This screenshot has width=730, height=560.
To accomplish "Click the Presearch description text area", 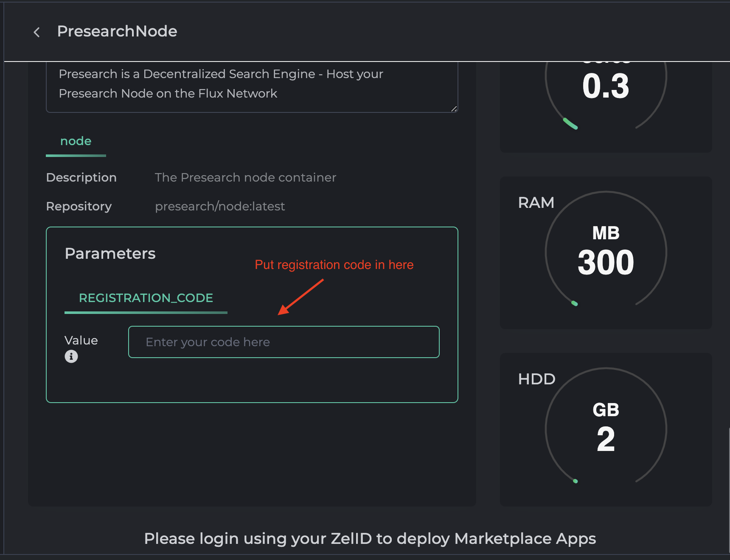I will (252, 87).
